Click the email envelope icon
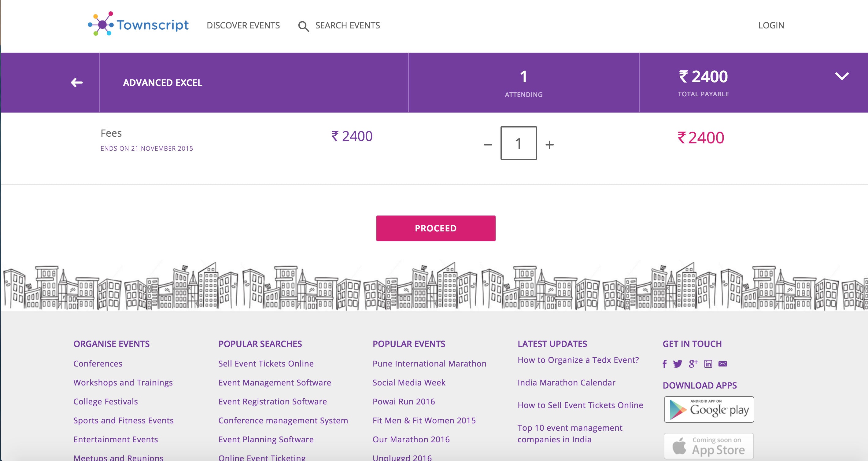 [x=723, y=364]
